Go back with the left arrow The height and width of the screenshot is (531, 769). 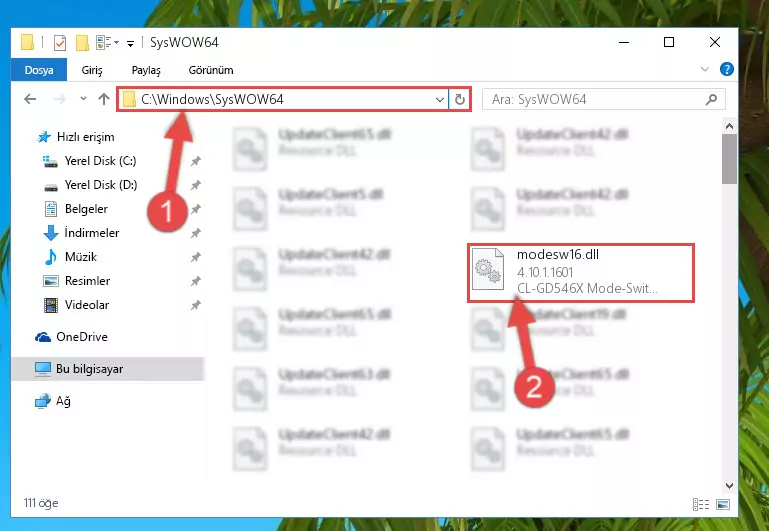(x=30, y=100)
